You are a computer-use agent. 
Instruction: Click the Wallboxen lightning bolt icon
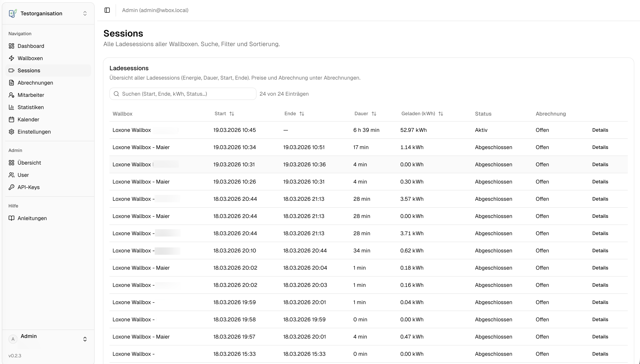coord(11,58)
